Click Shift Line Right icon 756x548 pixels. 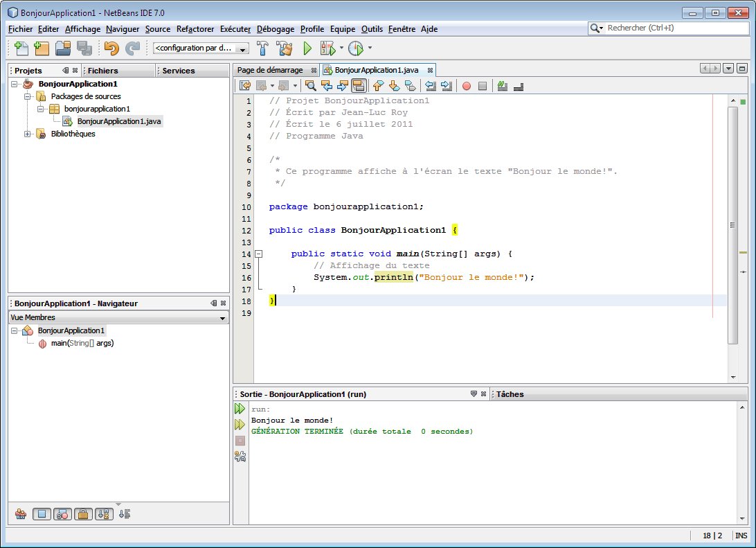(447, 86)
